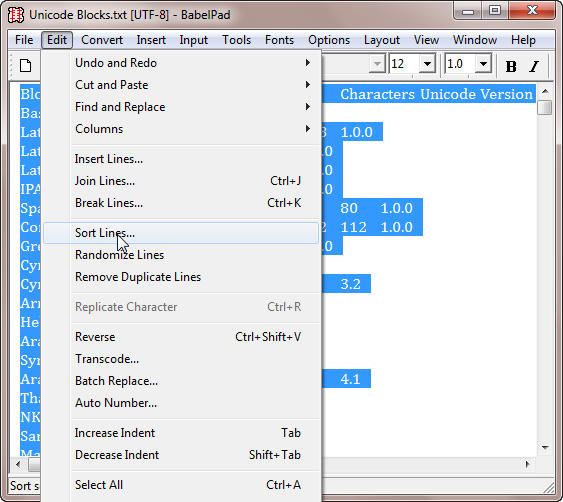Click the vertical scrollbar thumb
Image resolution: width=563 pixels, height=502 pixels.
(545, 107)
